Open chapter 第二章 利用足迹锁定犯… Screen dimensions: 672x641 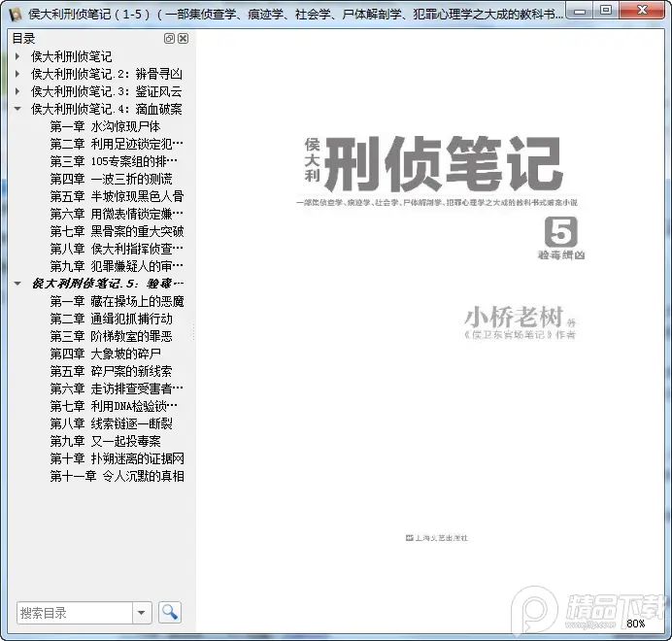click(117, 144)
